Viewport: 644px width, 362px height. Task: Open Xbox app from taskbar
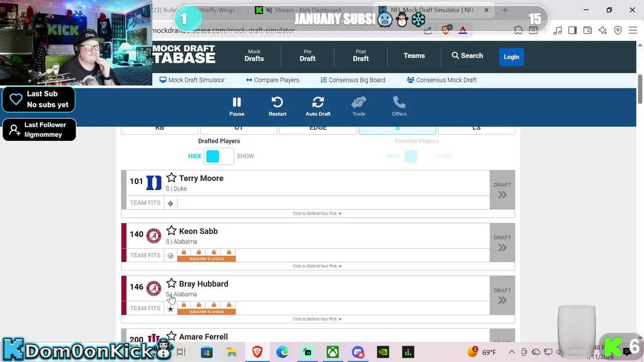[333, 352]
